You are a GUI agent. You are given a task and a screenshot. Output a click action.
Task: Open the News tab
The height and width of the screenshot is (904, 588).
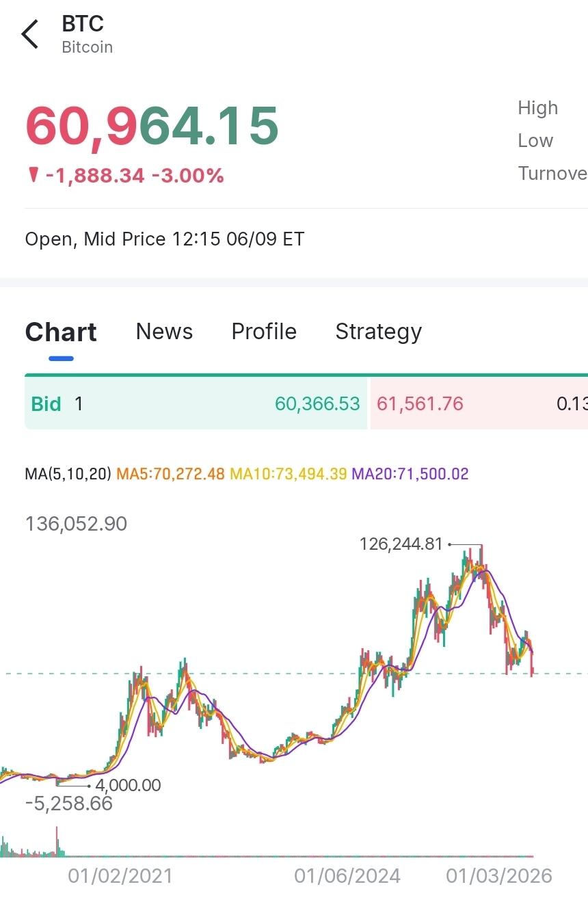164,332
